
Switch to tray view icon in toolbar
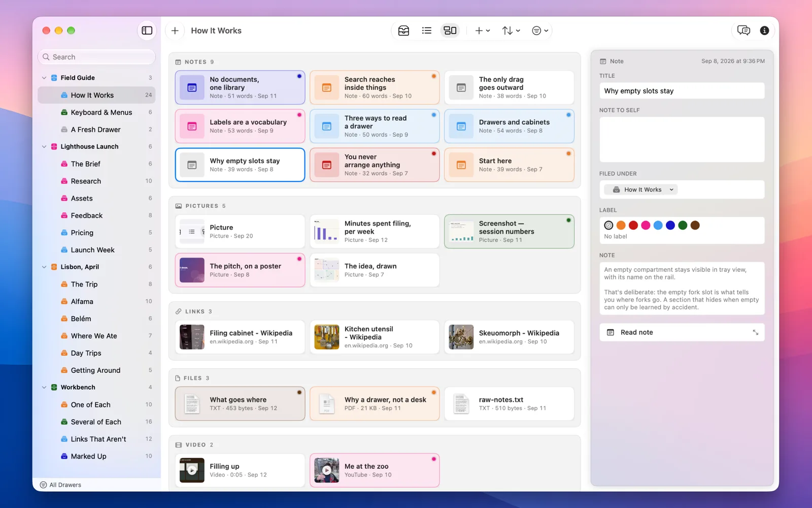(x=403, y=30)
